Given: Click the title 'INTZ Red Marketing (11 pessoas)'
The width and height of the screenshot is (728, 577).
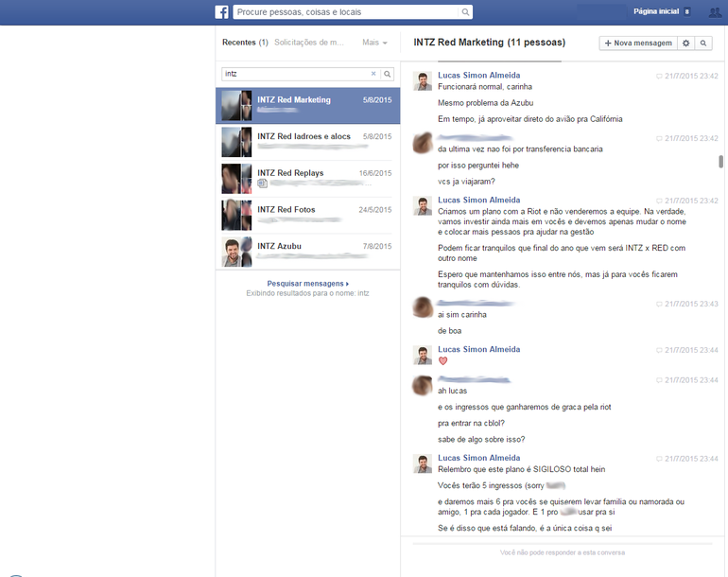Looking at the screenshot, I should (490, 43).
